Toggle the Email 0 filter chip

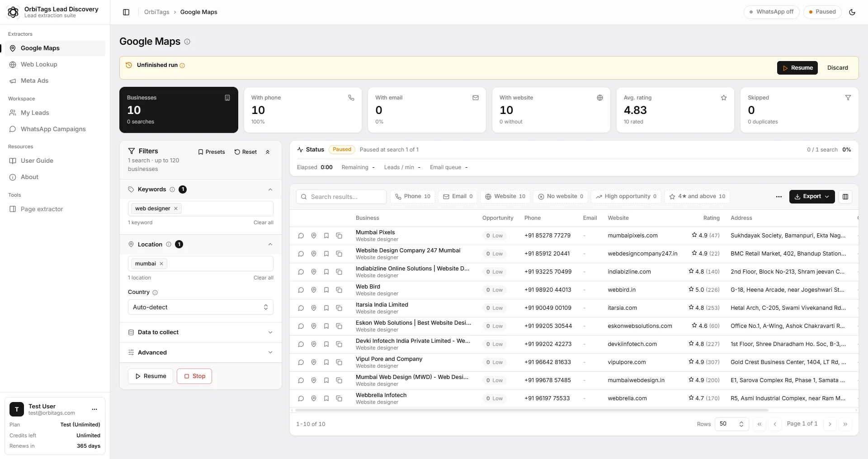click(x=458, y=197)
